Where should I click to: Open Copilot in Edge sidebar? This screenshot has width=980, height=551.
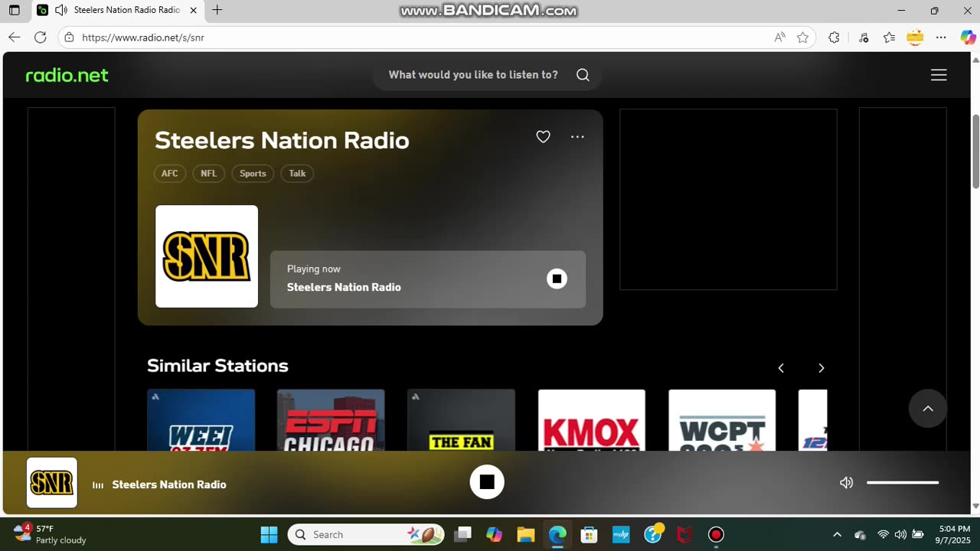968,37
